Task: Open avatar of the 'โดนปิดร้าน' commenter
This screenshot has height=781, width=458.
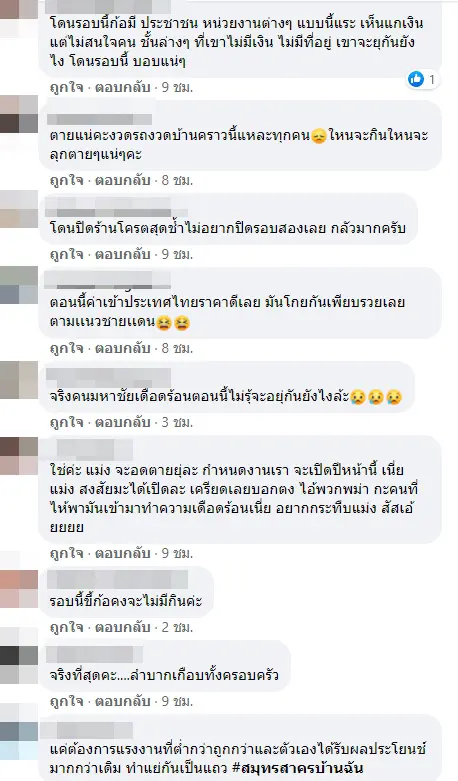Action: [19, 209]
